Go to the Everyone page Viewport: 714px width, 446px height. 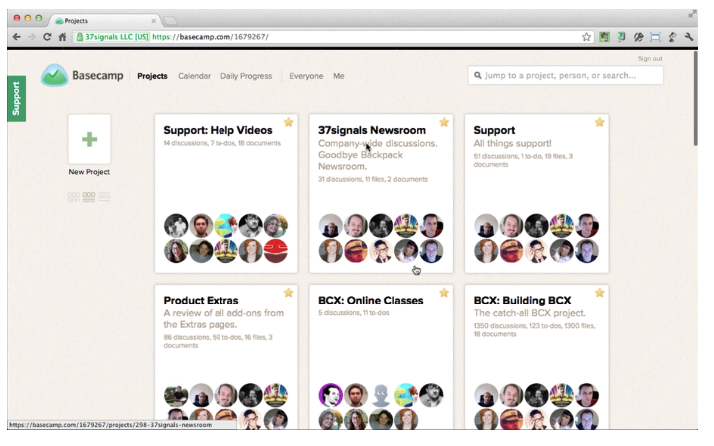click(306, 76)
